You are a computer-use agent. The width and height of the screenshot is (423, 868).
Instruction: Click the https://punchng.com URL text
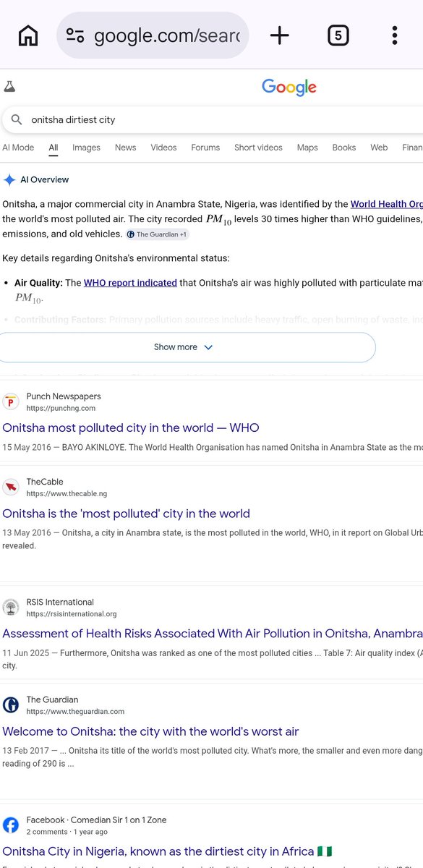coord(61,409)
